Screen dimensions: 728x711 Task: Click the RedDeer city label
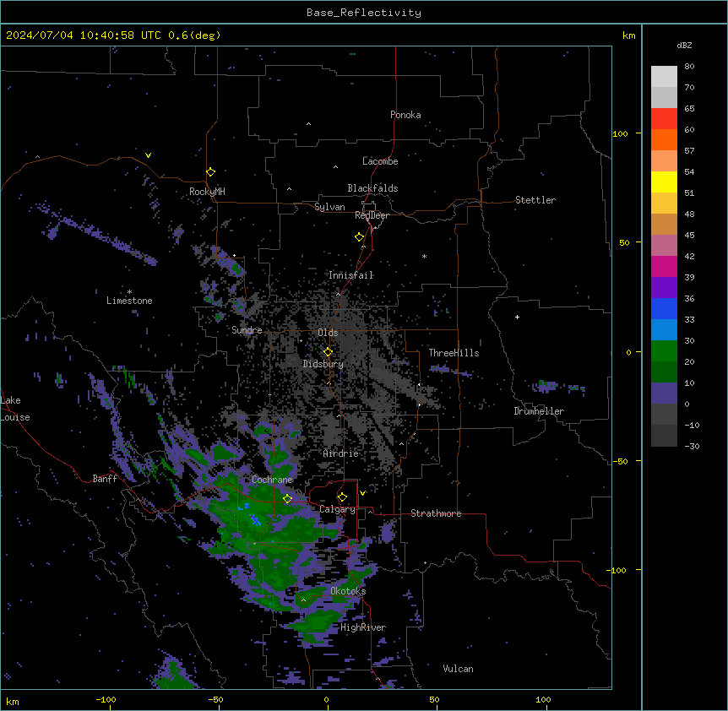point(372,215)
